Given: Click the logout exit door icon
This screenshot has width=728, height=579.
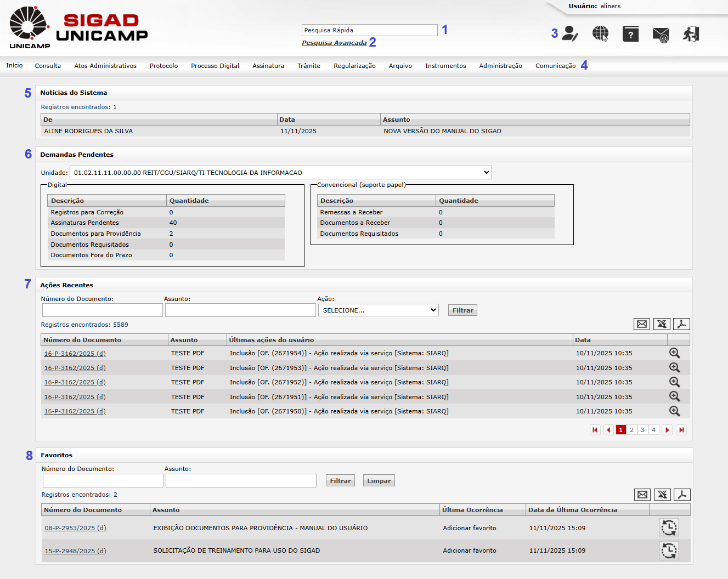Looking at the screenshot, I should tap(691, 34).
